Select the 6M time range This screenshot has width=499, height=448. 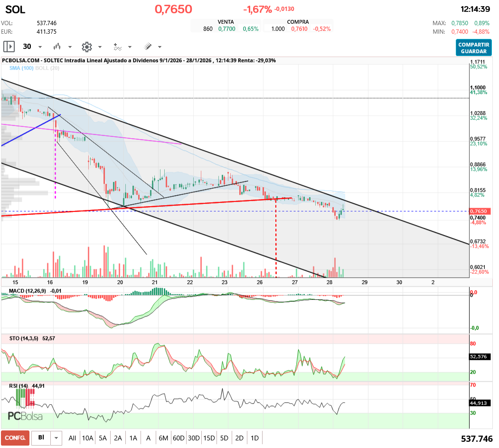(x=163, y=438)
